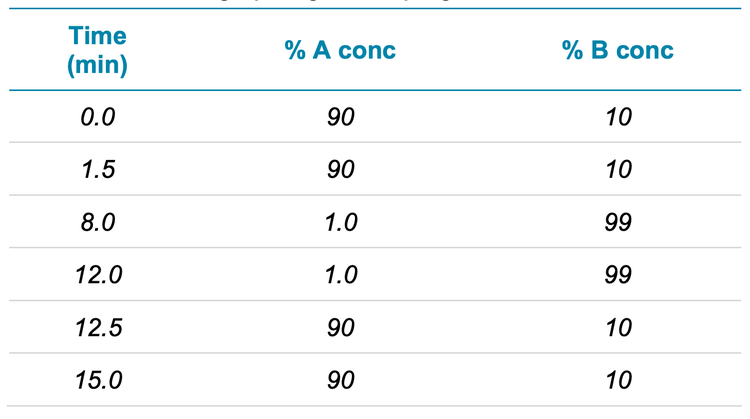
Task: Click the Time (min) column header
Action: tap(98, 51)
